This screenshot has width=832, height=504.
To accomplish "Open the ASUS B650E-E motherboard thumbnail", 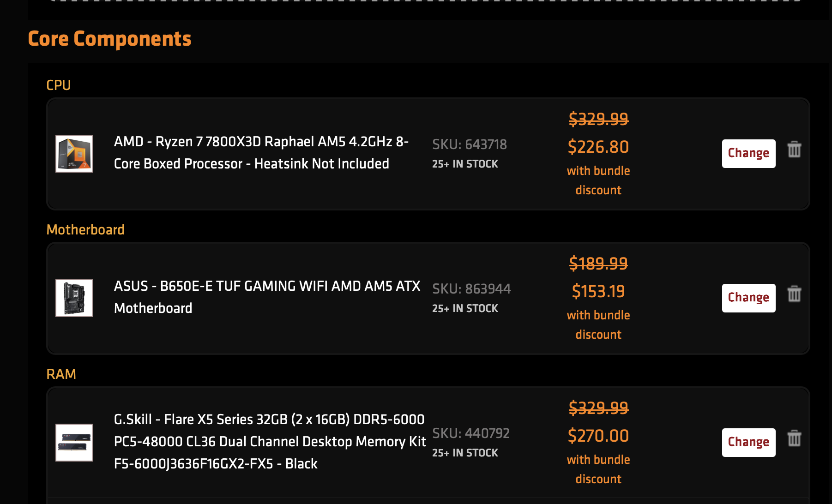I will tap(74, 298).
